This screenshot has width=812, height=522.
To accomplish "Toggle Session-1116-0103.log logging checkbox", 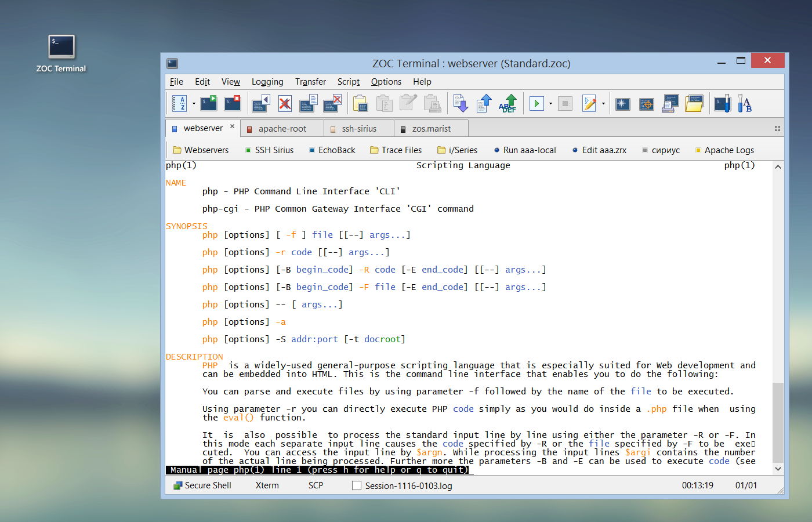I will coord(357,485).
